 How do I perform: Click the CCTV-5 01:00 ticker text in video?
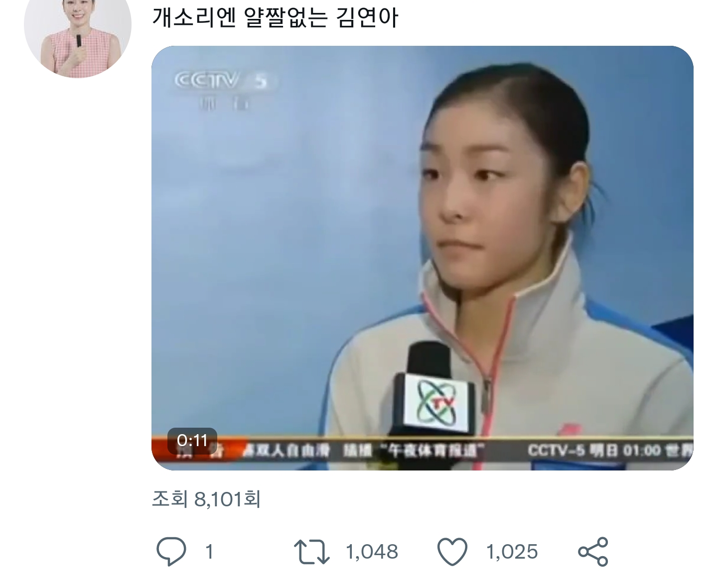click(610, 451)
